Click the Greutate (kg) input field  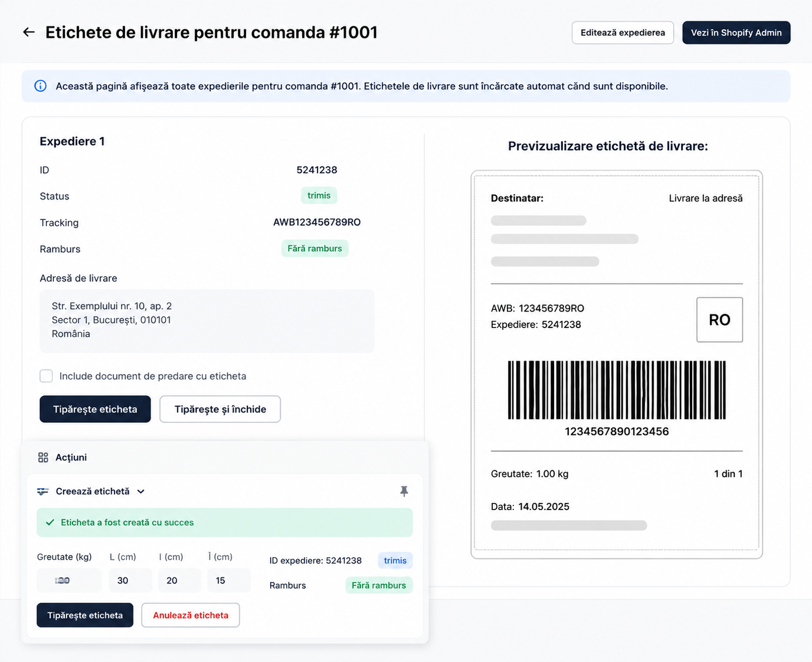pos(69,581)
